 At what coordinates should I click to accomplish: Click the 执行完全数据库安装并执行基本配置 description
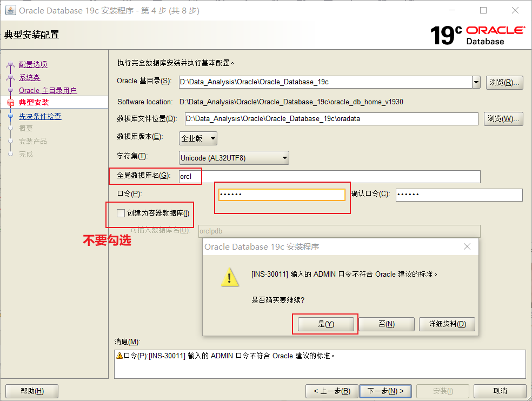(x=176, y=63)
